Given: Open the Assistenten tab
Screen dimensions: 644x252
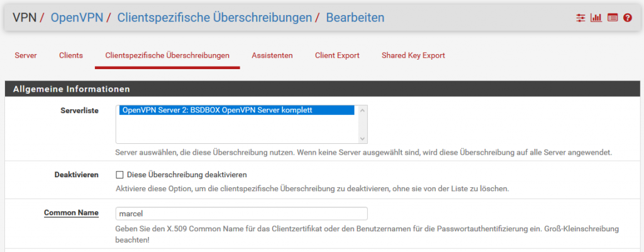Looking at the screenshot, I should pos(272,55).
